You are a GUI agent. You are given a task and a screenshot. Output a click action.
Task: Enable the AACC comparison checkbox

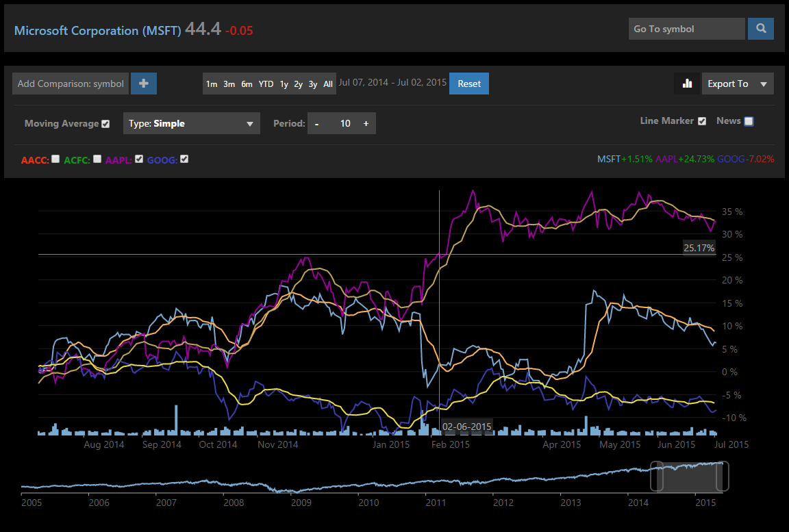coord(55,159)
